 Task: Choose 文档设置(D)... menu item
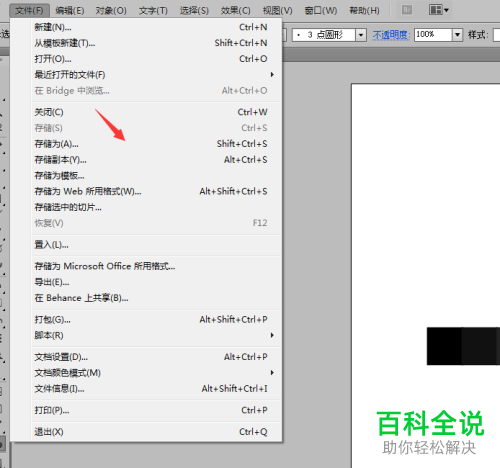156,357
